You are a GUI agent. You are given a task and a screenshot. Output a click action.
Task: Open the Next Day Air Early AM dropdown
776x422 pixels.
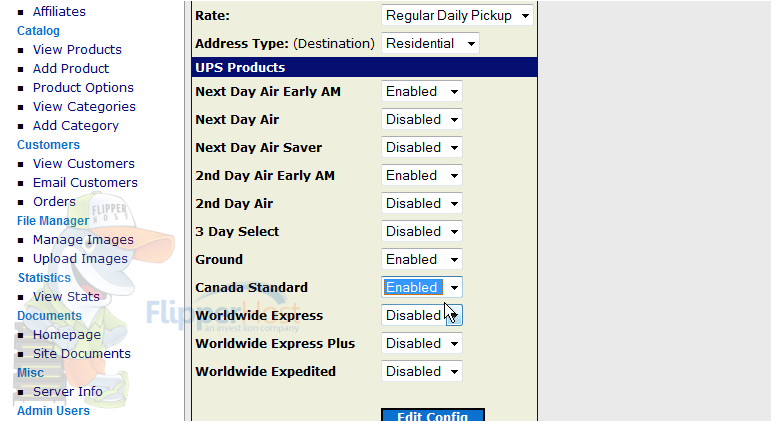[x=422, y=92]
